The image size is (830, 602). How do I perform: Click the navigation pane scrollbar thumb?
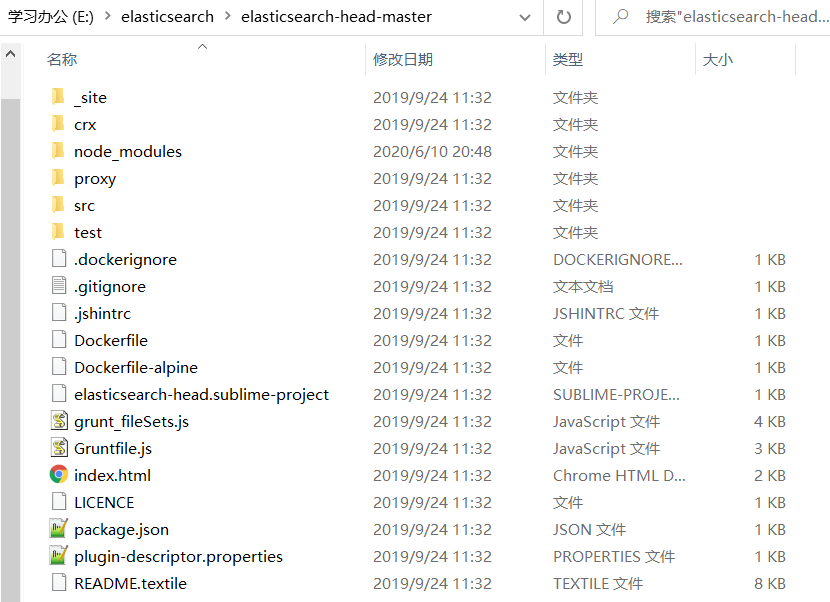pyautogui.click(x=10, y=349)
